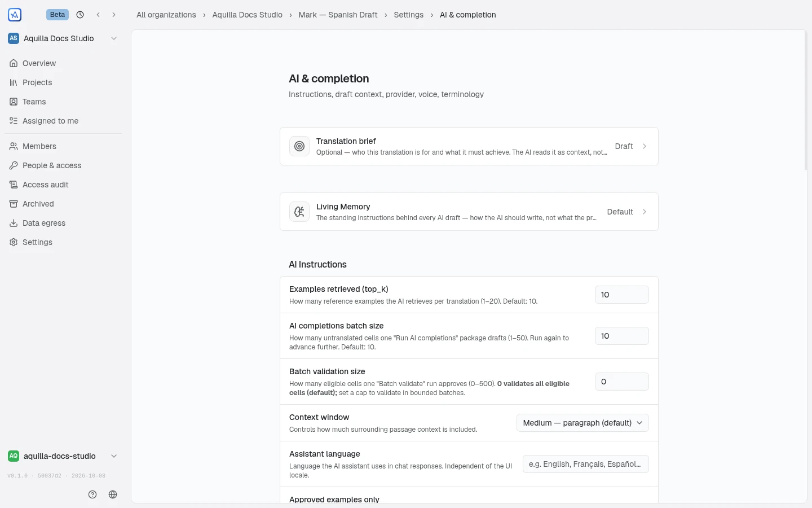This screenshot has width=812, height=508.
Task: Expand the Aquilla Docs Studio organization switcher
Action: coord(63,38)
